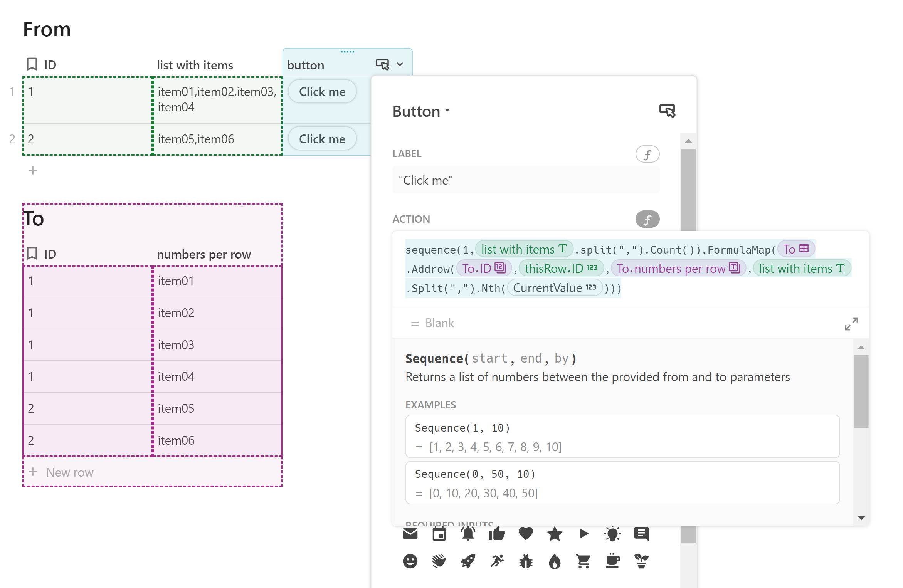Select the bell notification icon

tap(468, 534)
